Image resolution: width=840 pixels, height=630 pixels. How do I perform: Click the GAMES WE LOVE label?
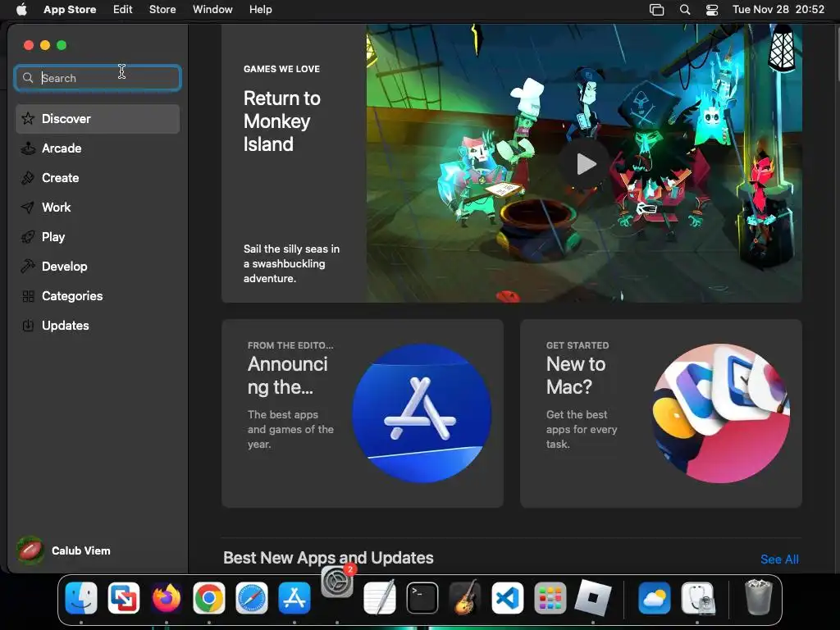click(x=282, y=69)
